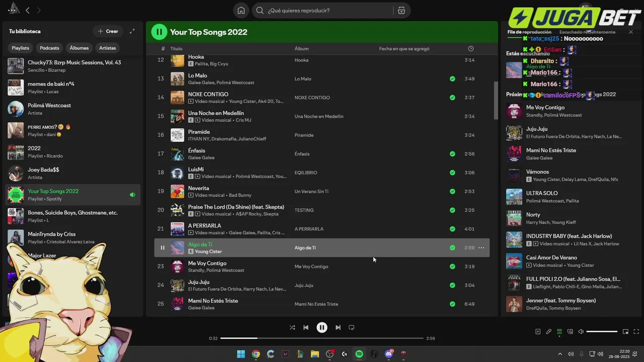Open the Joey Bada$$ artist in the library
The width and height of the screenshot is (644, 362).
[x=73, y=173]
